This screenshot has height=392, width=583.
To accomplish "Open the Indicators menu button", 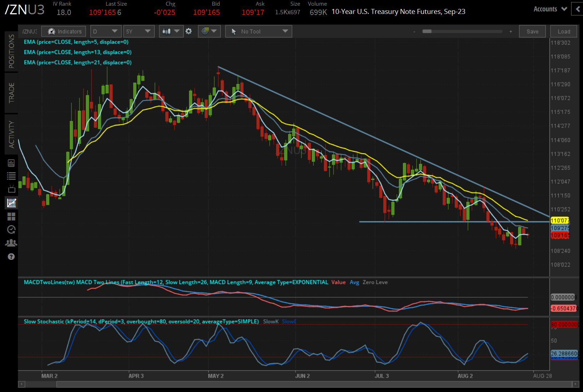I will pos(64,31).
